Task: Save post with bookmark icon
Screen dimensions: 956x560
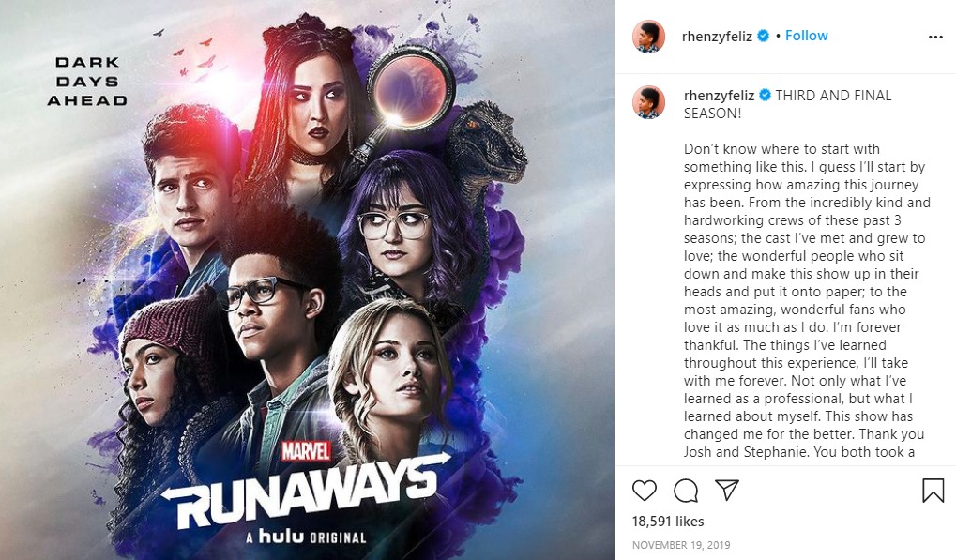Action: (933, 491)
